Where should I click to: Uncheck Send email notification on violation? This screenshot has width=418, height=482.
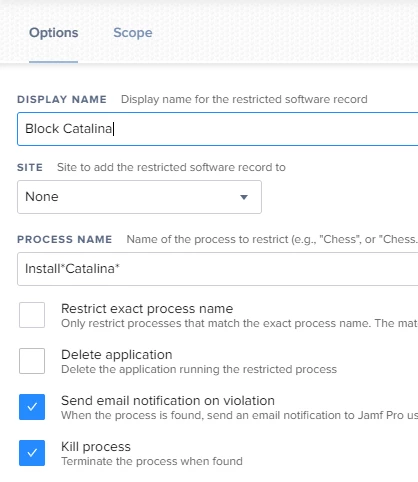[x=32, y=407]
